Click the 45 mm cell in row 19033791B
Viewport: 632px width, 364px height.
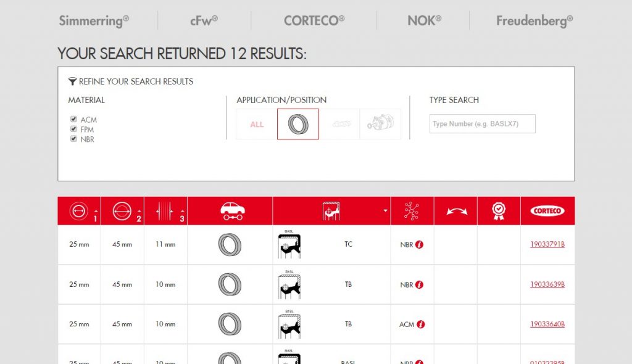(122, 244)
